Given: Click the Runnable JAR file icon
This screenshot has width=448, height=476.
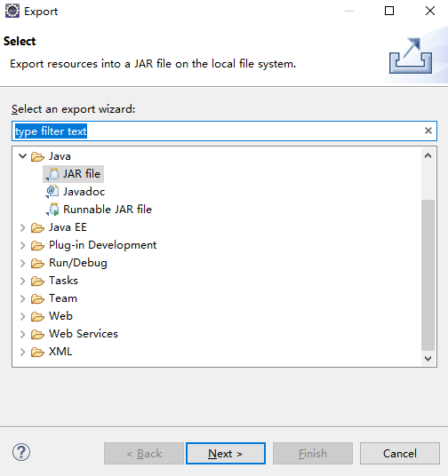Looking at the screenshot, I should click(52, 210).
